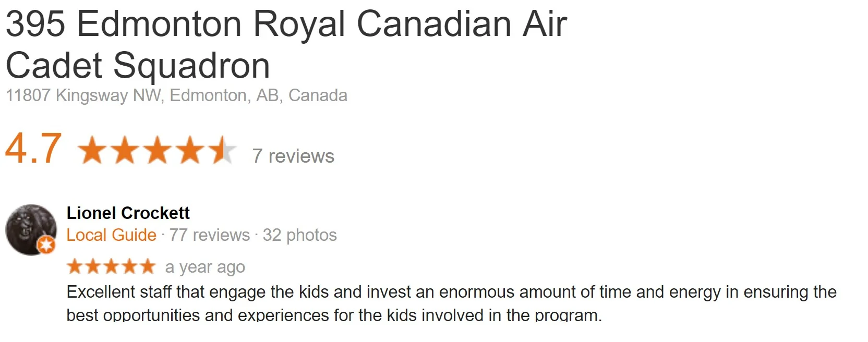Click the orange Local Guide label

[111, 235]
